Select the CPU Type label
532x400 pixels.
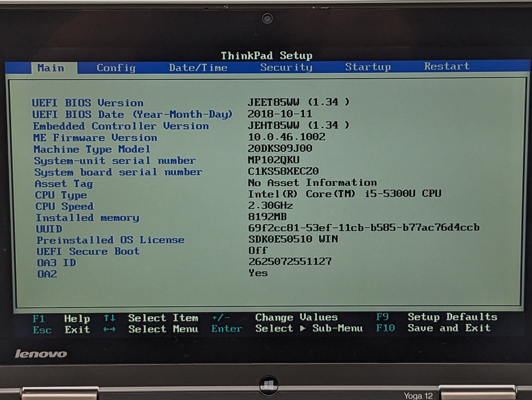click(x=61, y=195)
